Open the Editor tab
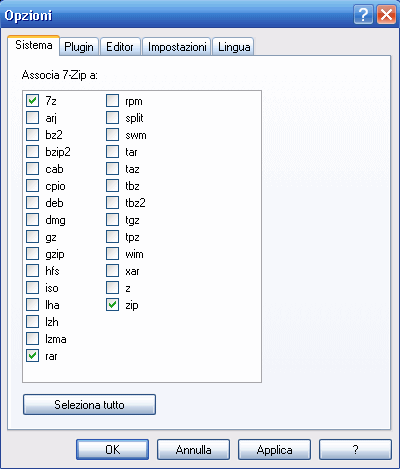The width and height of the screenshot is (400, 469). pyautogui.click(x=120, y=47)
